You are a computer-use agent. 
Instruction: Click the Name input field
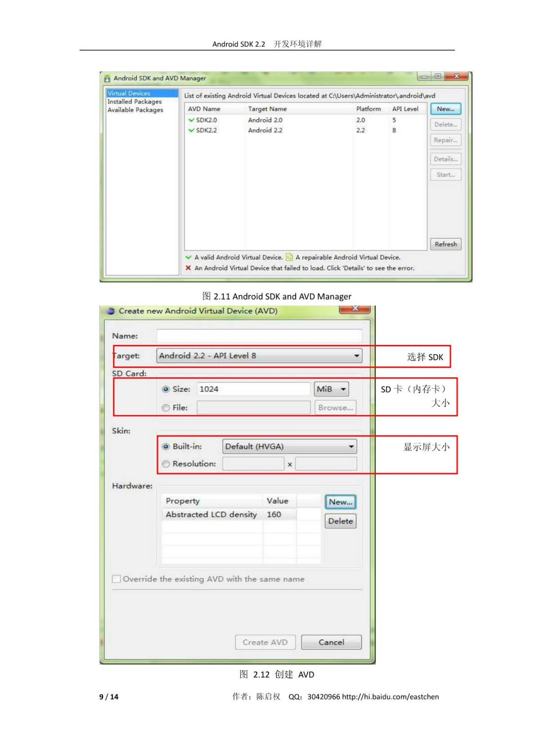pos(259,336)
